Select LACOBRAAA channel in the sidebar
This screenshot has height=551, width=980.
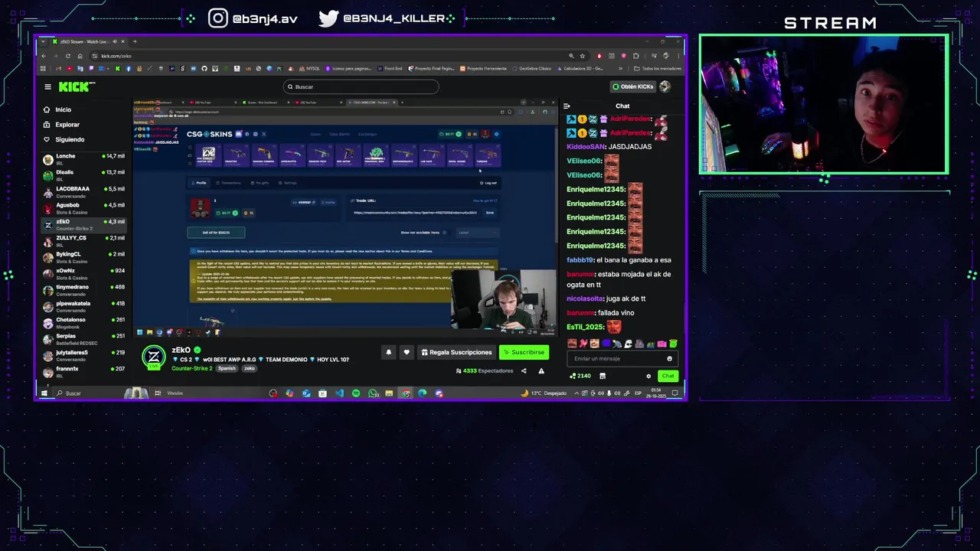pyautogui.click(x=83, y=192)
